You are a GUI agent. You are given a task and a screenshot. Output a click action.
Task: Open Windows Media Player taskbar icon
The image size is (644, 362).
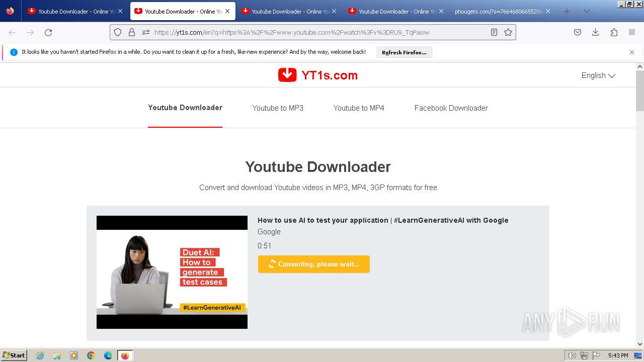click(74, 355)
